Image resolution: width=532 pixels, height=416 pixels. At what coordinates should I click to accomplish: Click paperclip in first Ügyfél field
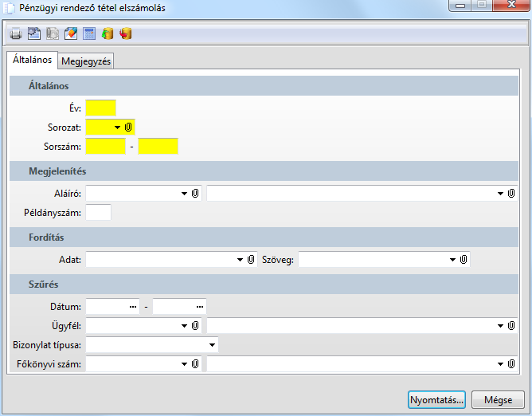pyautogui.click(x=195, y=326)
